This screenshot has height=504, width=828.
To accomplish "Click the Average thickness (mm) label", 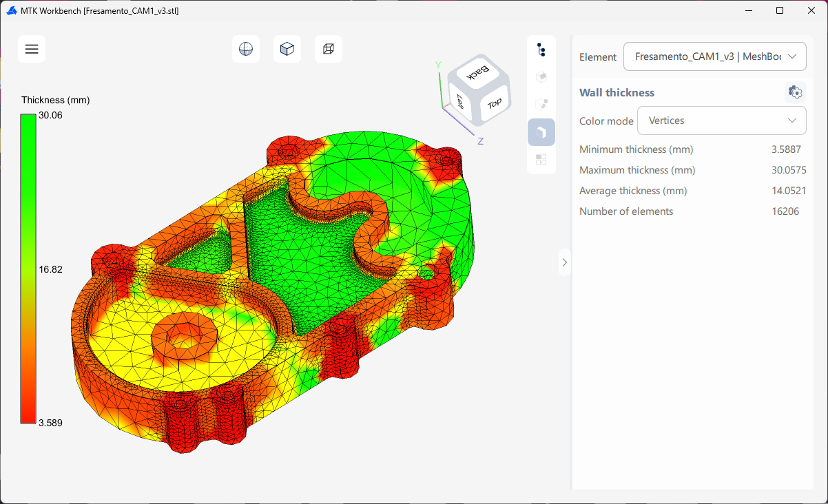I will point(633,191).
